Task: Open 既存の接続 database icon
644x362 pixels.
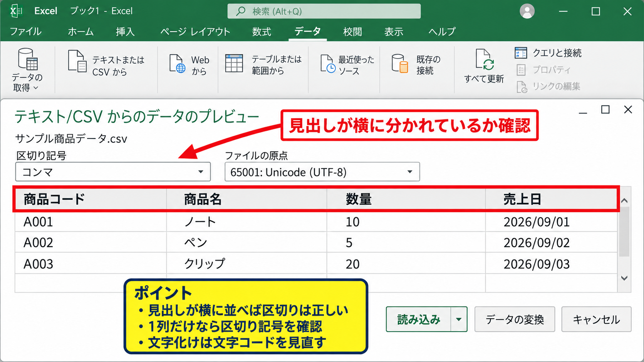Action: click(x=400, y=63)
